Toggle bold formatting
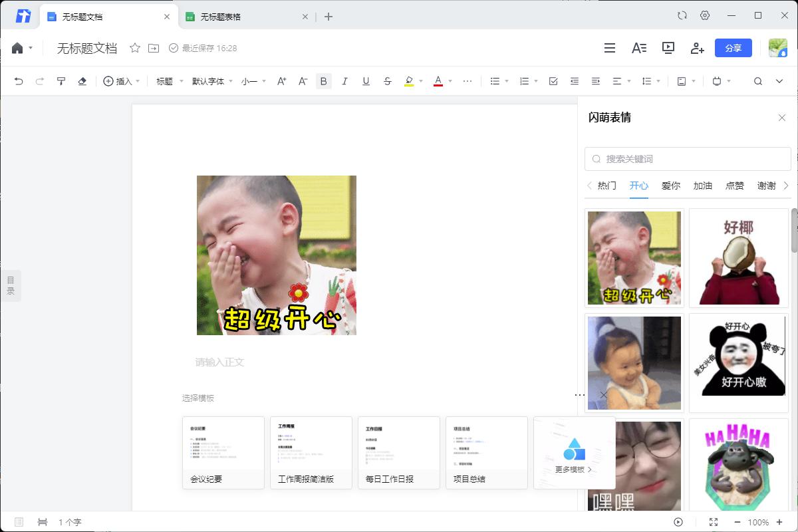This screenshot has width=798, height=532. (x=324, y=80)
